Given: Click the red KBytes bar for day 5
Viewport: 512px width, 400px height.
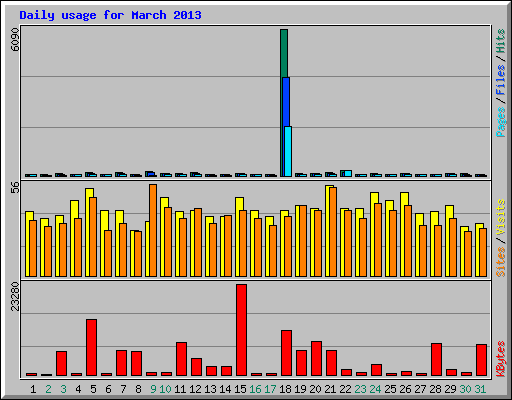Looking at the screenshot, I should point(91,347).
